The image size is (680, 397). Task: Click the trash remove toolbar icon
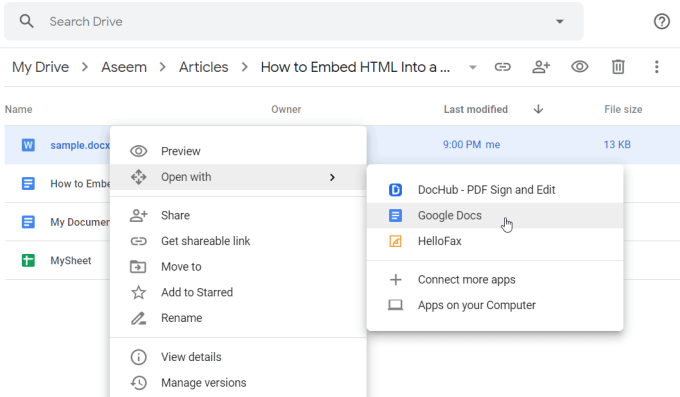coord(618,67)
